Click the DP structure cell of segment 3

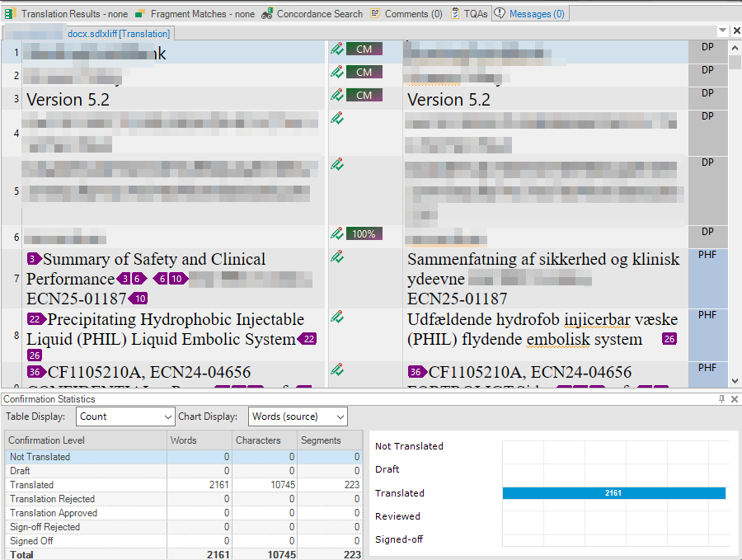[x=707, y=98]
